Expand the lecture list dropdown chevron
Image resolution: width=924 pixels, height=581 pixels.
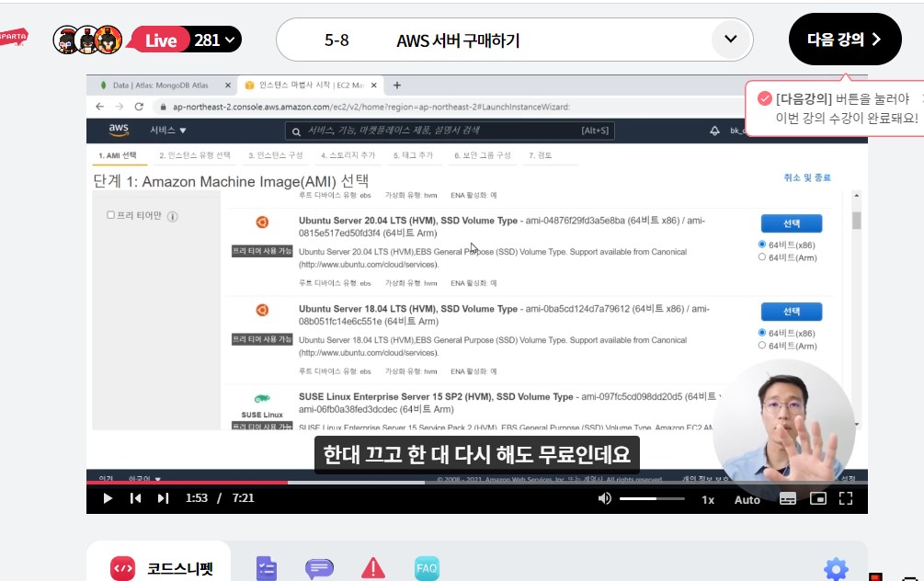[x=731, y=40]
